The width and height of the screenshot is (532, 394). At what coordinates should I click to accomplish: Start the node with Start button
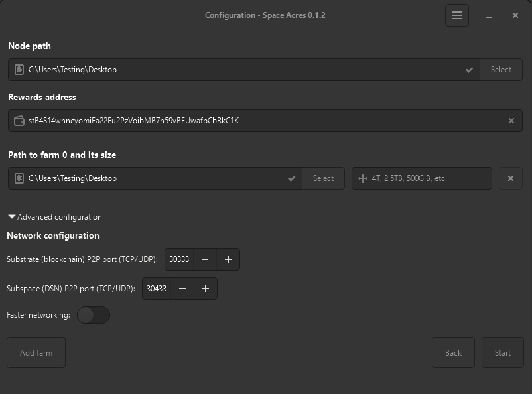(503, 353)
